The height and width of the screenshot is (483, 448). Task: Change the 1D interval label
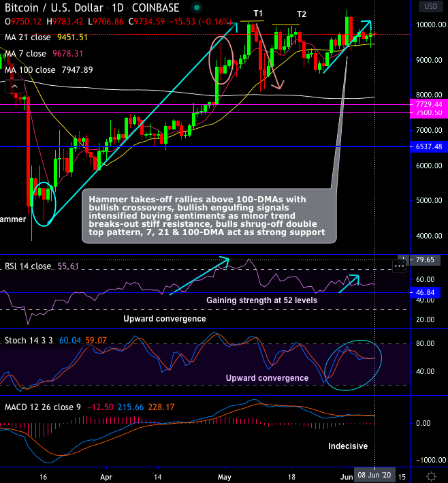pos(118,7)
